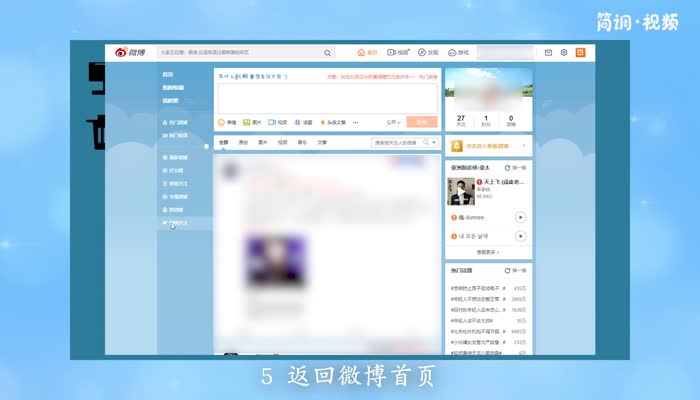Screen dimensions: 700x400
Task: Insert emoji with 表情 icon in composer
Action: coord(227,122)
